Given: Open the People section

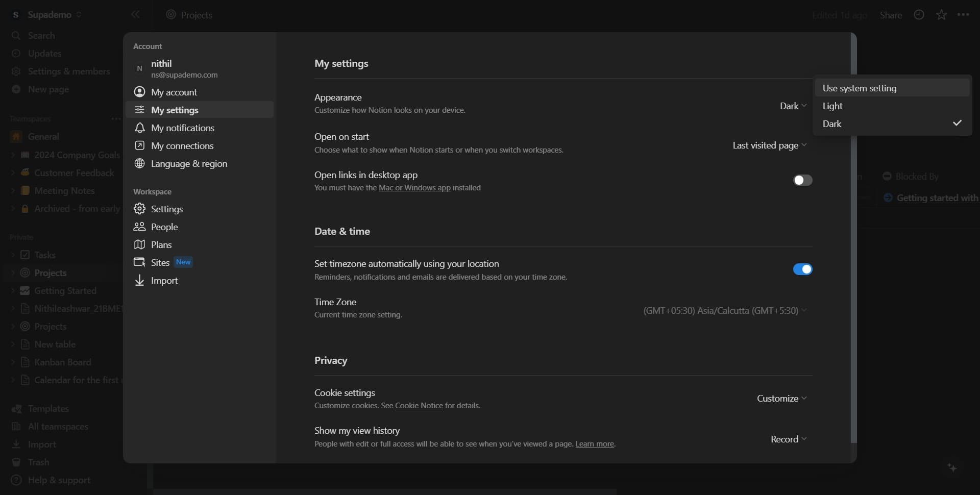Looking at the screenshot, I should pos(163,227).
